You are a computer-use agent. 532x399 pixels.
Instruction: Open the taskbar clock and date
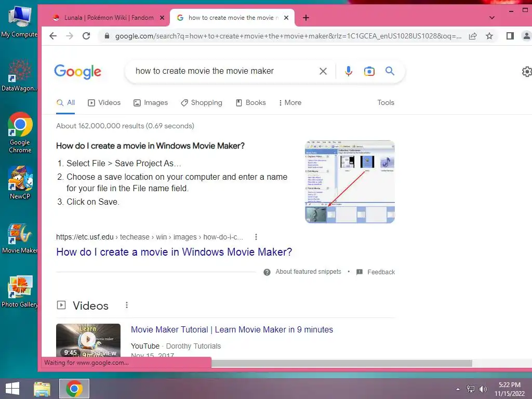(510, 389)
